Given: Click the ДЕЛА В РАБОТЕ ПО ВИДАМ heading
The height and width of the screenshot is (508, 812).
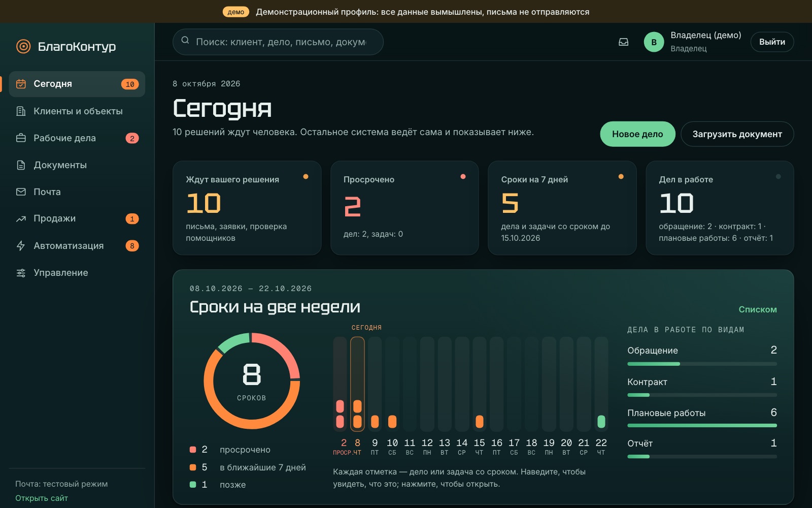Looking at the screenshot, I should [686, 330].
